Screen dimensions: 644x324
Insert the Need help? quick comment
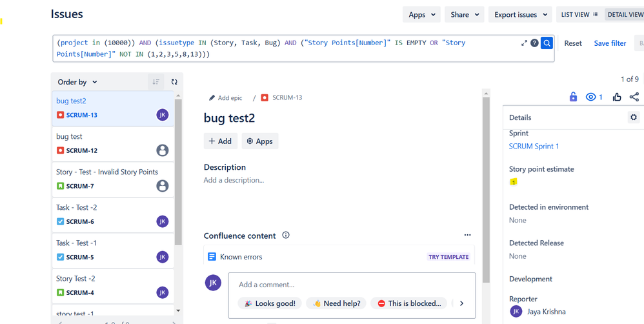click(336, 303)
